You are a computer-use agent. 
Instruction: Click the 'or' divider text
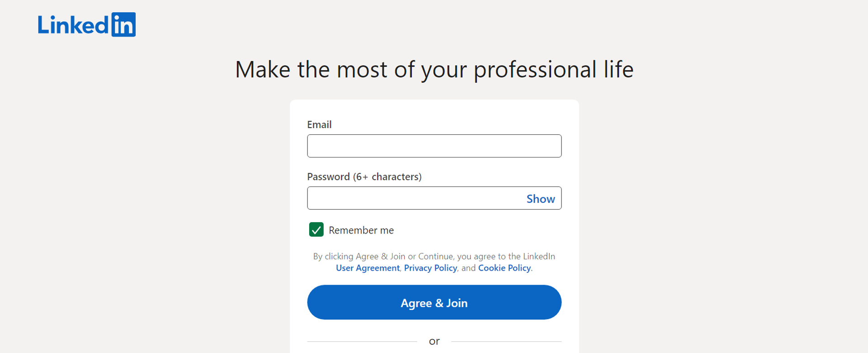pyautogui.click(x=434, y=341)
